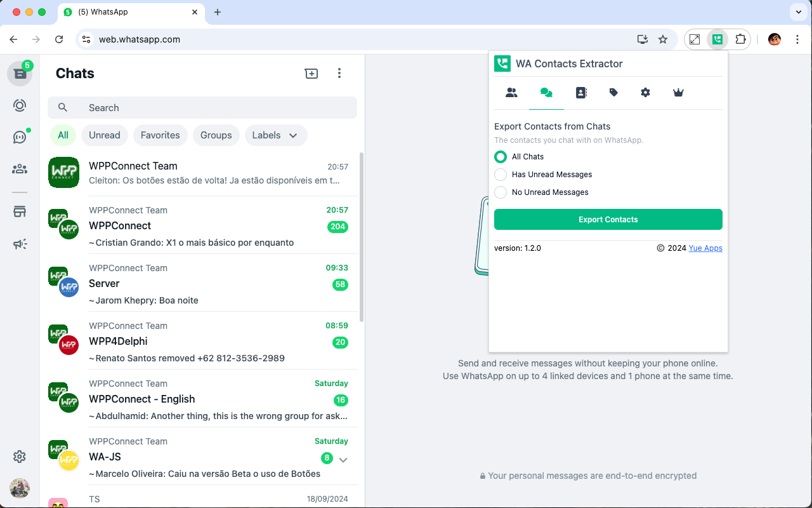Click the 204 unread badge
The image size is (812, 508).
point(337,227)
